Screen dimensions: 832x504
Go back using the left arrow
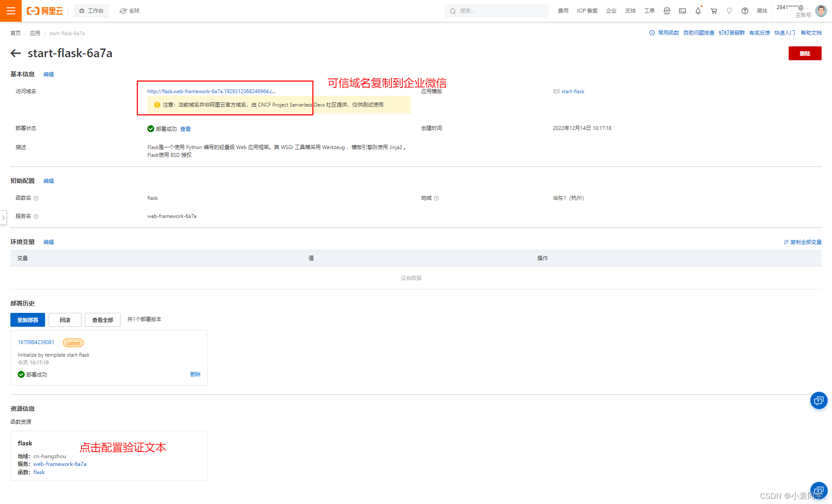[16, 53]
